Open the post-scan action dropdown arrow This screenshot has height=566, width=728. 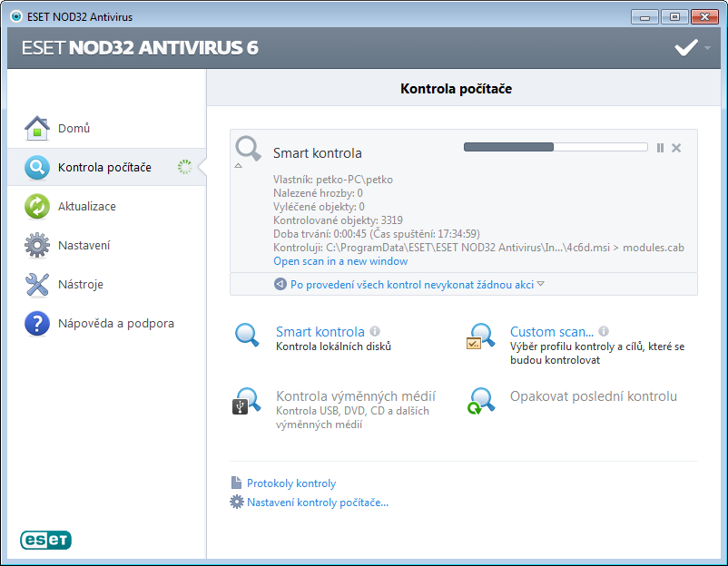[540, 284]
